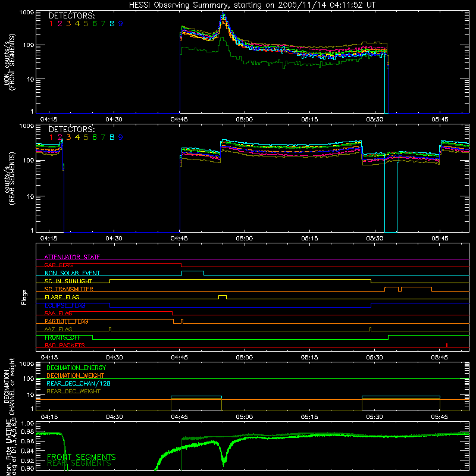Click the DECIMATION CHANNEL or weight axis title

point(9,386)
